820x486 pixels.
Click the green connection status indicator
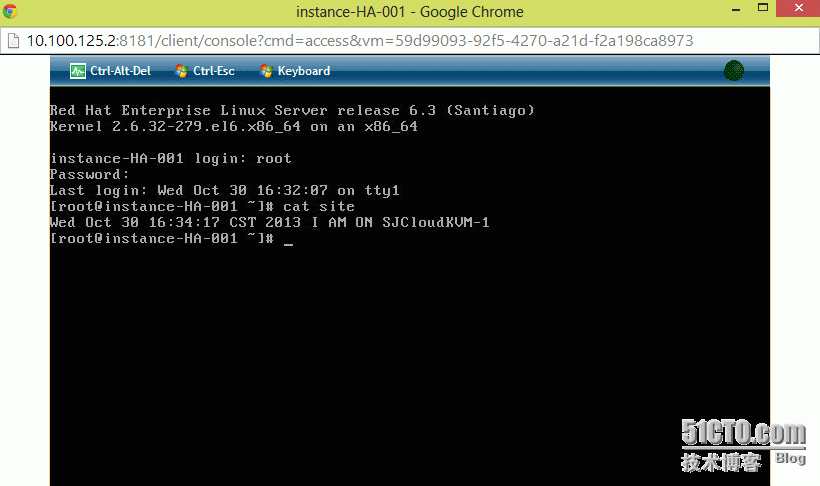[734, 71]
